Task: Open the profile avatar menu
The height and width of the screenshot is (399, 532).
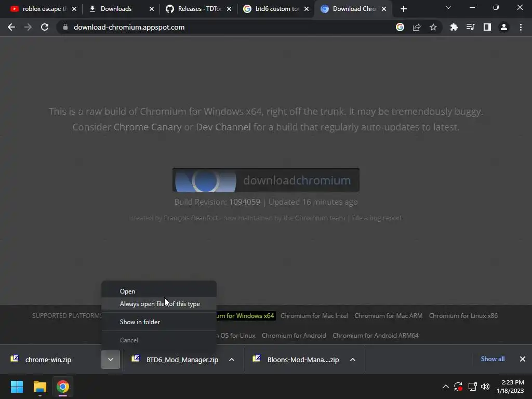Action: coord(504,27)
